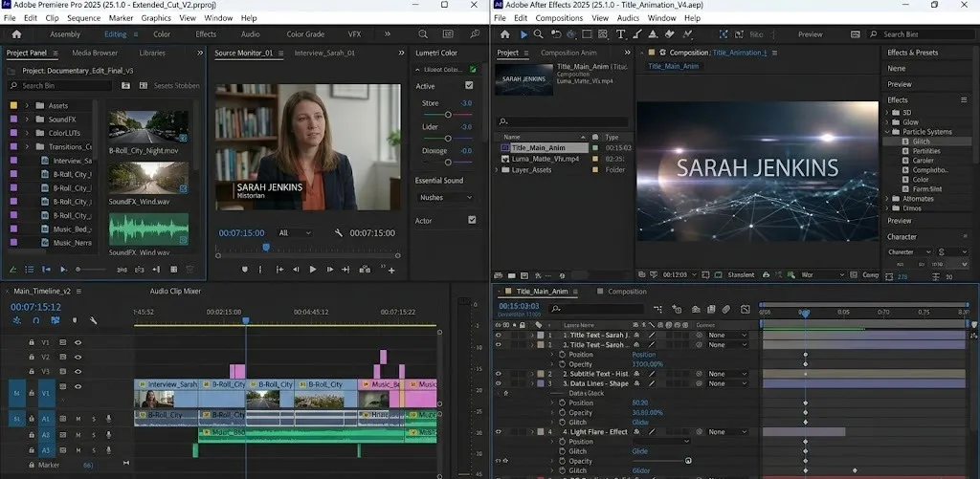Mute audio track A1
This screenshot has height=479, width=980.
pyautogui.click(x=78, y=419)
